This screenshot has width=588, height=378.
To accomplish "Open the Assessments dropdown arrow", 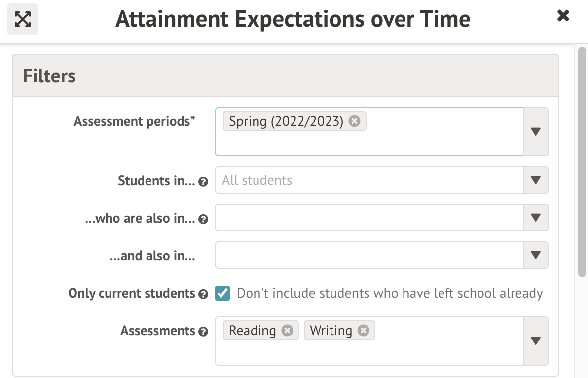I will pyautogui.click(x=536, y=341).
